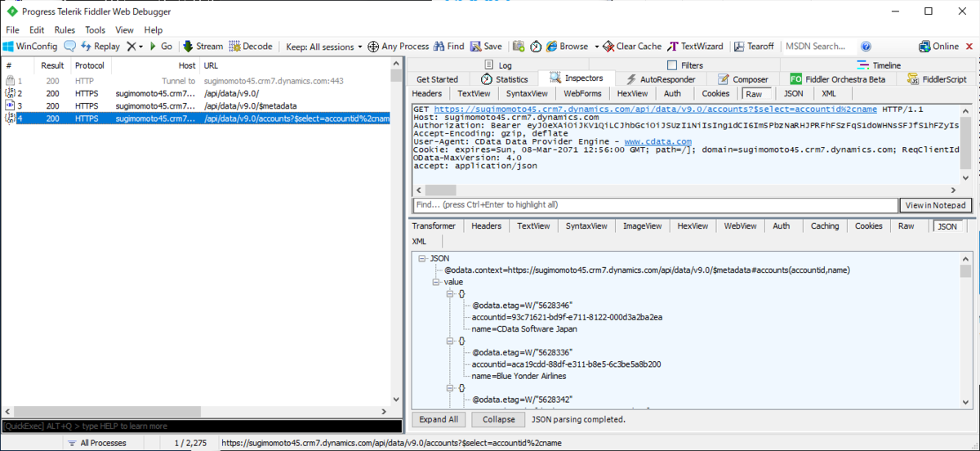Collapse the JSON root node
Screen dimensions: 980x451
tap(421, 258)
